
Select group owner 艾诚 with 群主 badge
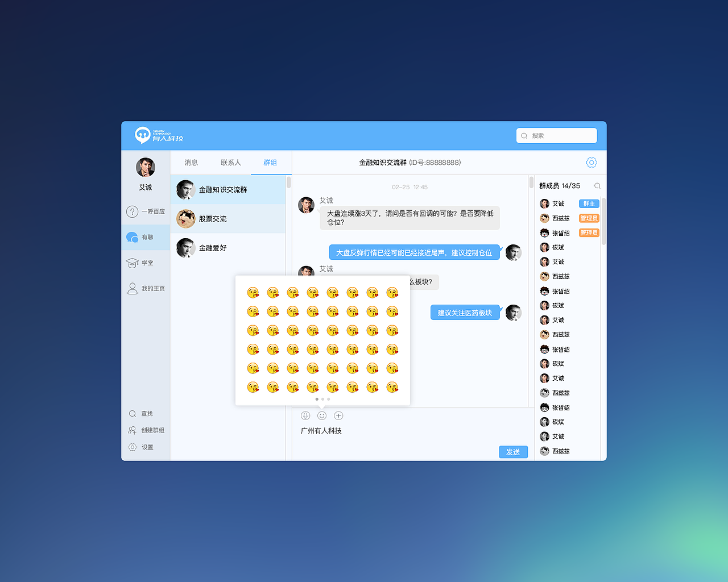[x=569, y=203]
